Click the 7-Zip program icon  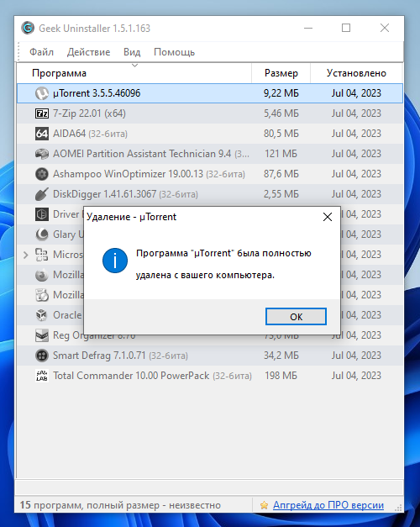[x=42, y=113]
